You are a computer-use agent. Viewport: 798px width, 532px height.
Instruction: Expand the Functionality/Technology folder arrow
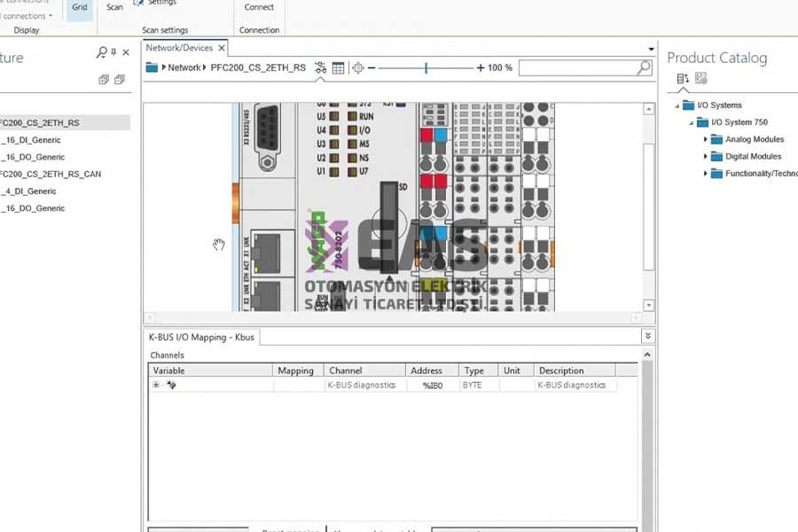[x=706, y=174]
